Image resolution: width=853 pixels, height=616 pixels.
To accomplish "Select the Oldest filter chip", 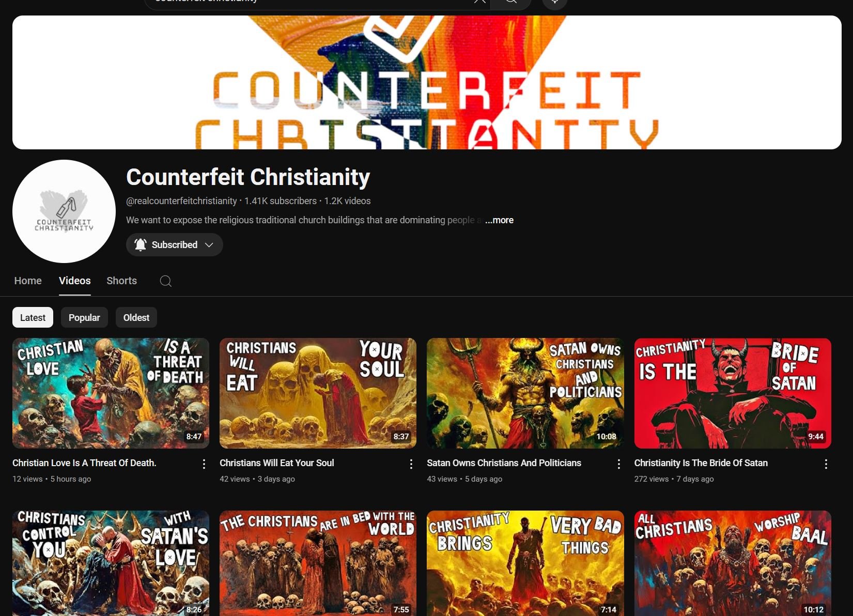I will (136, 317).
